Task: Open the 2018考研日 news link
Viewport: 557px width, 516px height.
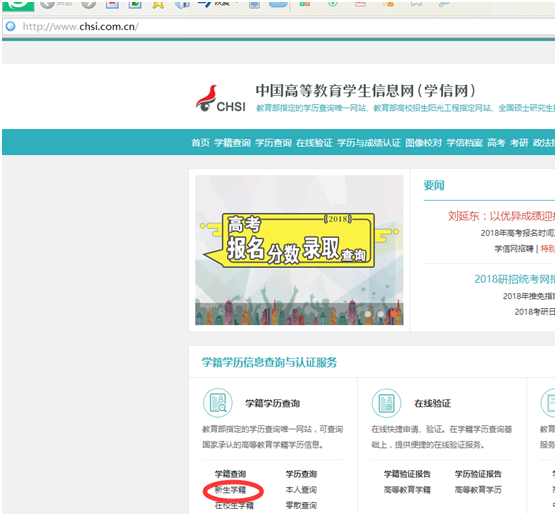Action: (535, 312)
